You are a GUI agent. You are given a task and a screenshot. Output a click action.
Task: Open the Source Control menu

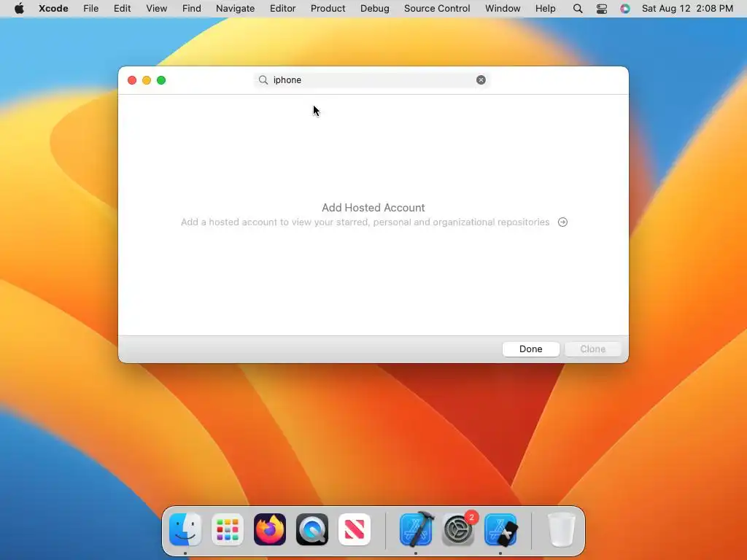click(437, 9)
